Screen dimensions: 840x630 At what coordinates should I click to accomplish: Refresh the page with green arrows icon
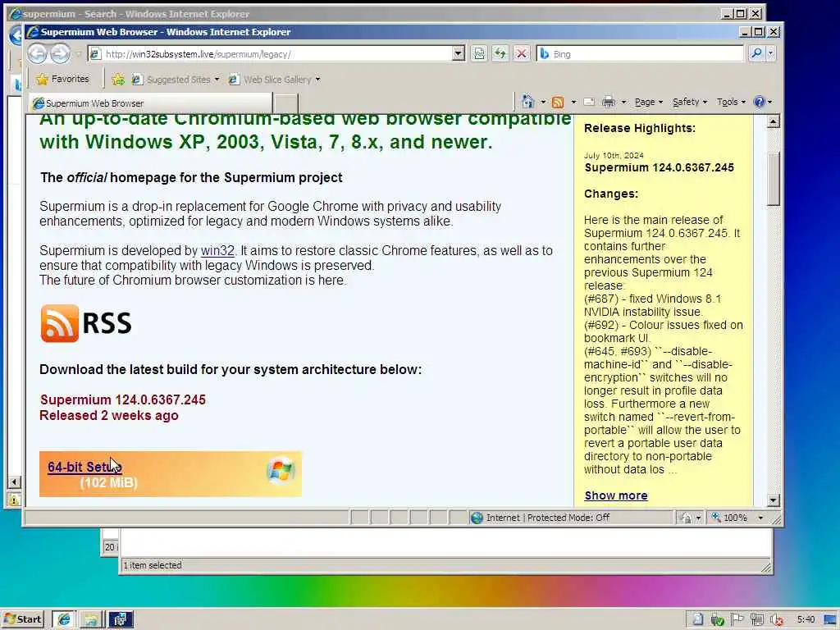click(x=500, y=53)
